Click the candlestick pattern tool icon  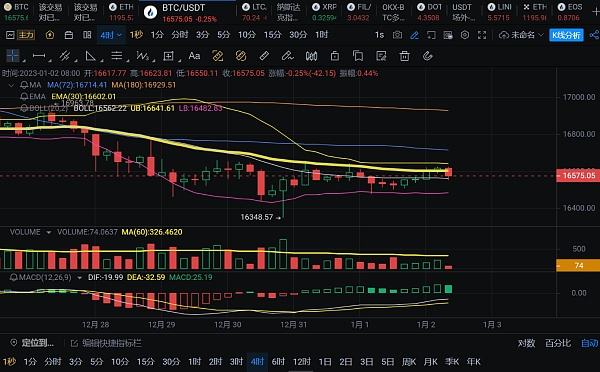(x=311, y=56)
